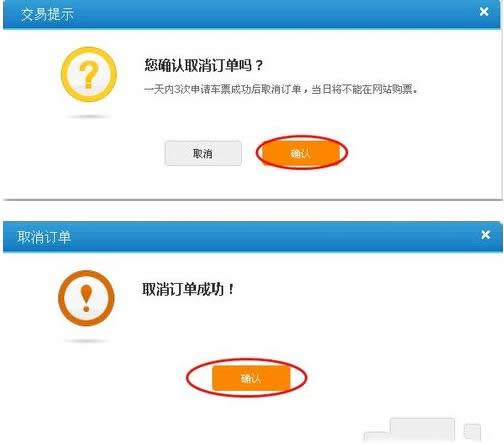The image size is (504, 445).
Task: Click the small gray icon at bottom-right corner
Action: tap(472, 432)
